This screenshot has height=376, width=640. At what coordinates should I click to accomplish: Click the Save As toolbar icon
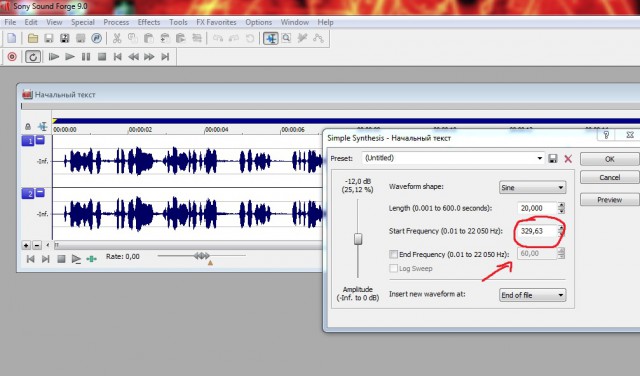[x=64, y=38]
